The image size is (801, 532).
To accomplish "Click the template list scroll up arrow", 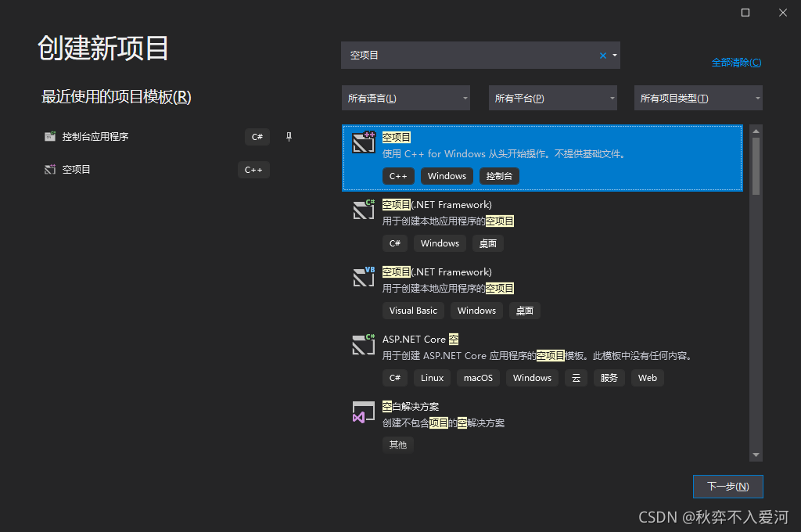I will (x=756, y=131).
